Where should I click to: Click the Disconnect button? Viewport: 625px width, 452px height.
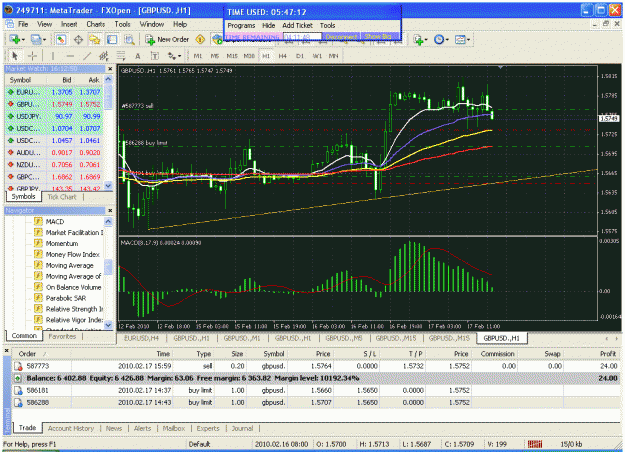pos(341,37)
